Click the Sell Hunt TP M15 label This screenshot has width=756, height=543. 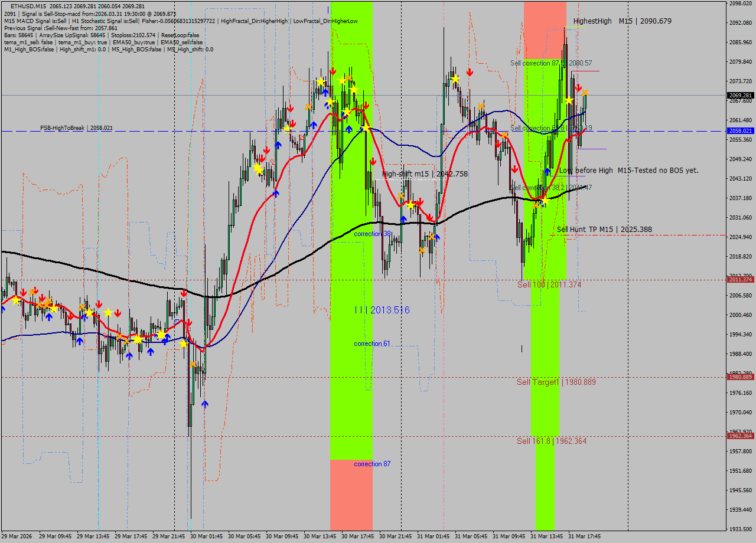pos(604,230)
